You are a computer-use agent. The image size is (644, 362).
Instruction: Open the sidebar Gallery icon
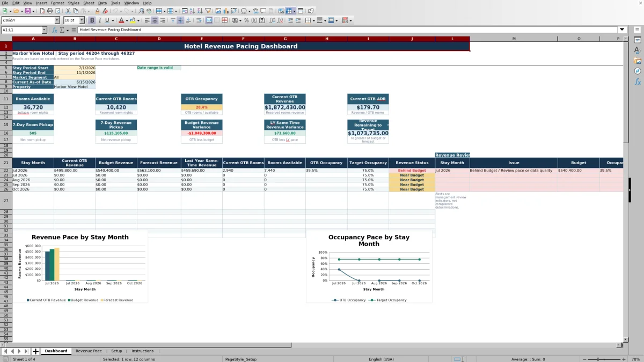click(x=638, y=61)
